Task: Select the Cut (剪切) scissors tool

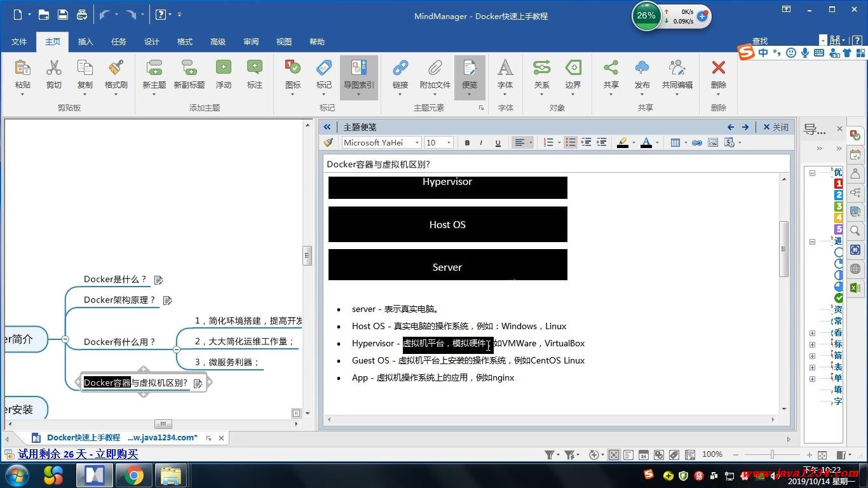Action: coord(54,68)
